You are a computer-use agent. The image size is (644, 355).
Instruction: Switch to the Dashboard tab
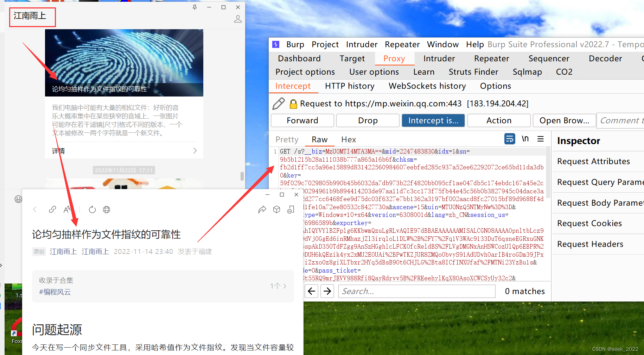[x=299, y=58]
